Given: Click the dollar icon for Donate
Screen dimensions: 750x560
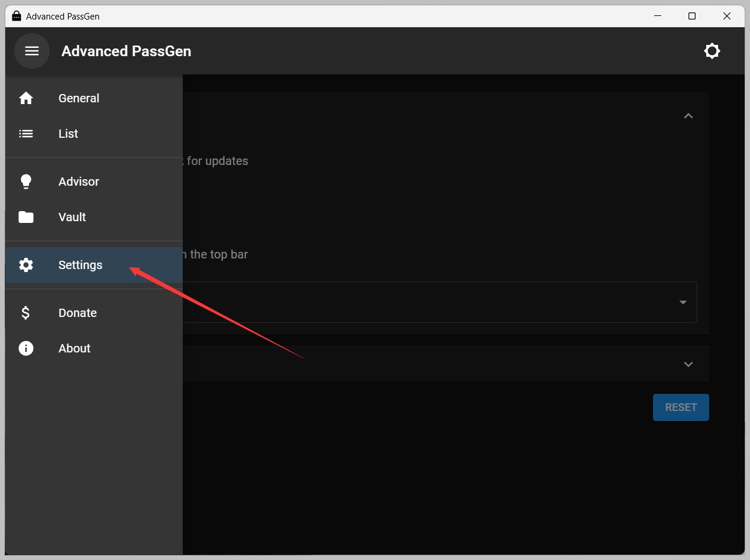Looking at the screenshot, I should coord(26,313).
